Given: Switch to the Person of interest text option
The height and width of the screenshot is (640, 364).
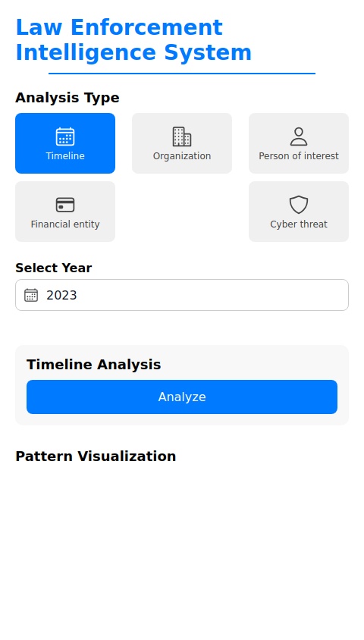Looking at the screenshot, I should point(299,156).
